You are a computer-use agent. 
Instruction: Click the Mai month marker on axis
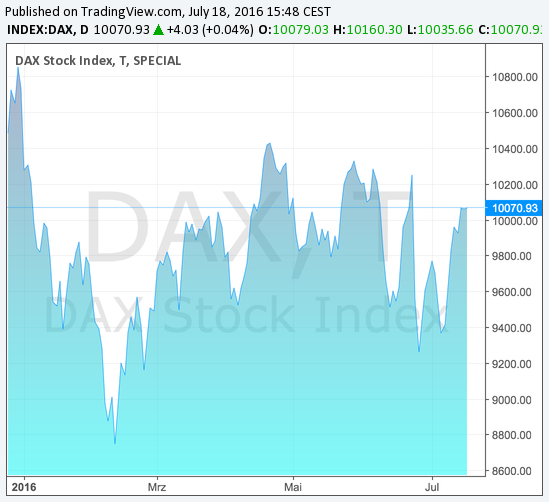pos(293,487)
